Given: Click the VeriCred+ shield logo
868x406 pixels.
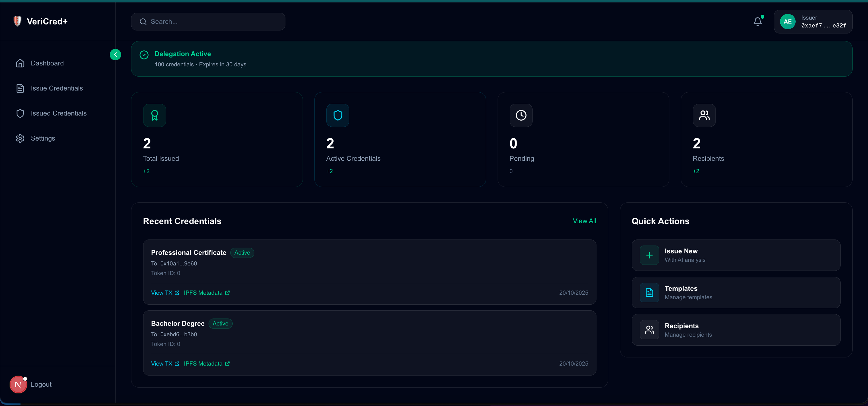Looking at the screenshot, I should pos(17,21).
